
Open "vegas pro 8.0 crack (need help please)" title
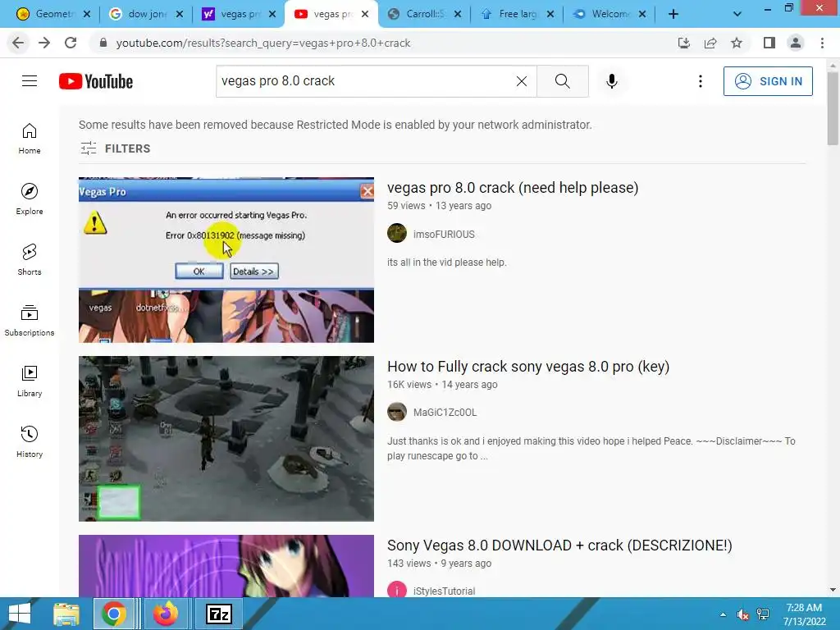tap(513, 188)
